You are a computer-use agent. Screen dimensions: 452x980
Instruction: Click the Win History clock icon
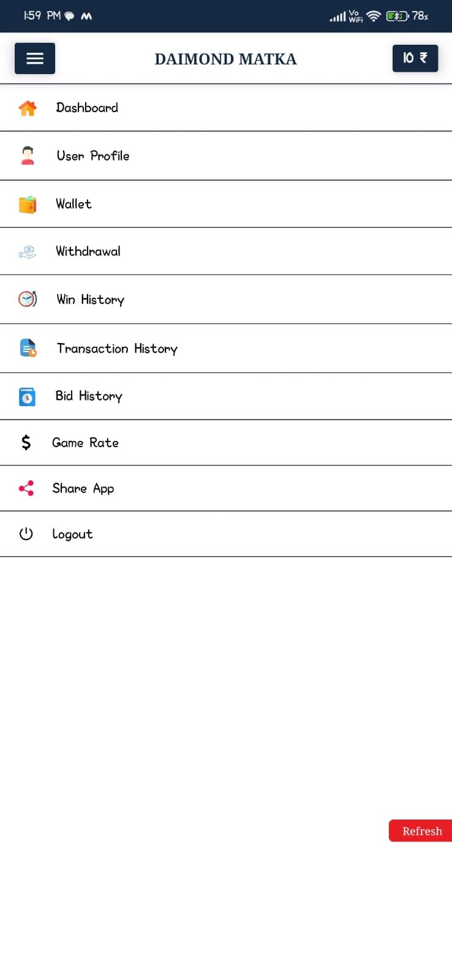28,299
